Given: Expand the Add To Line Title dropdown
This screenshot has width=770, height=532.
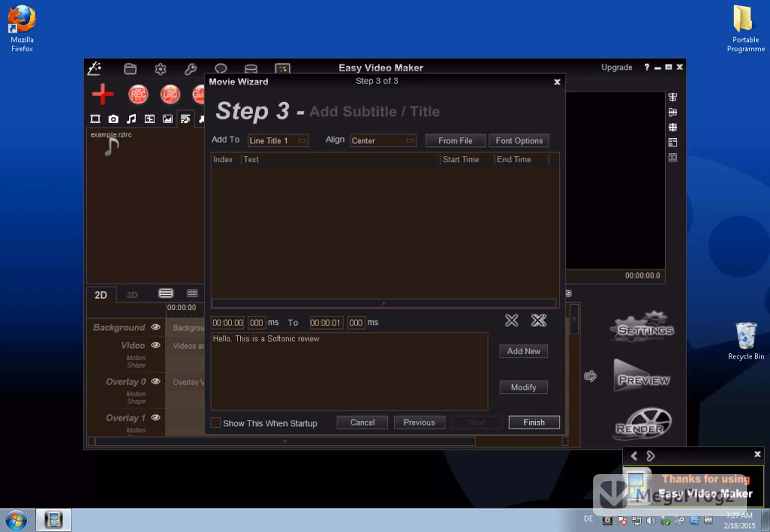Looking at the screenshot, I should (x=278, y=141).
